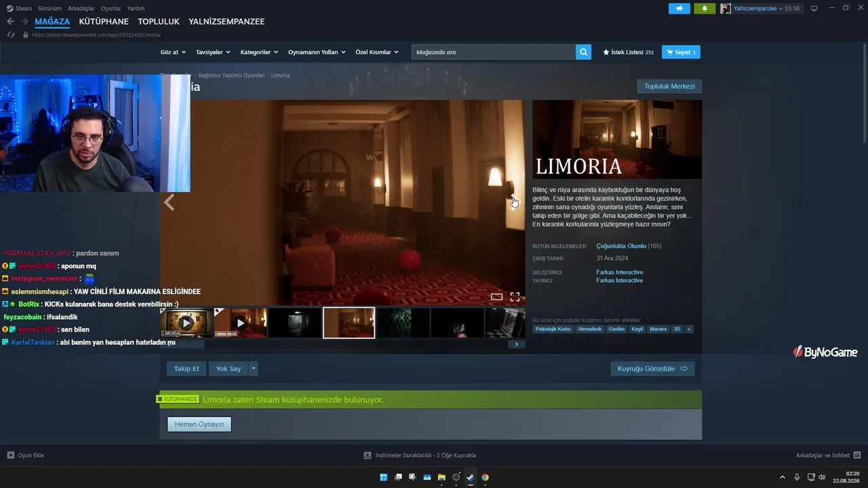This screenshot has height=488, width=868.
Task: Click the Hemen Oynayın button
Action: (199, 424)
